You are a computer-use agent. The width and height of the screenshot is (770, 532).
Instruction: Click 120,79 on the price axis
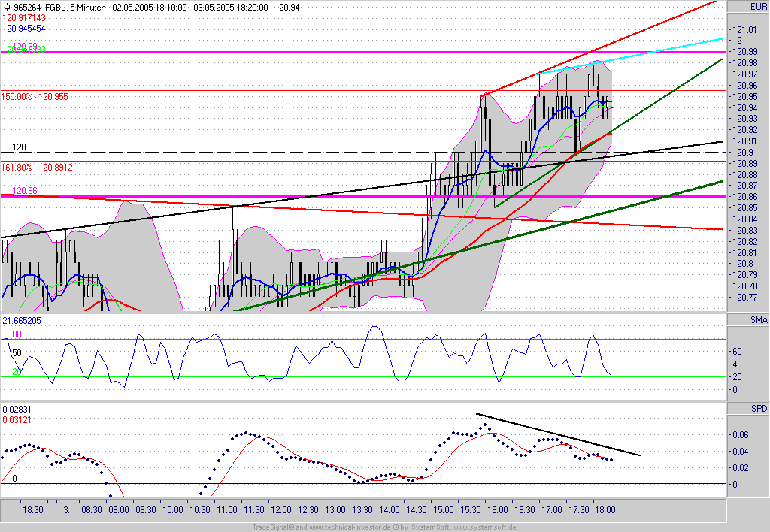(745, 275)
